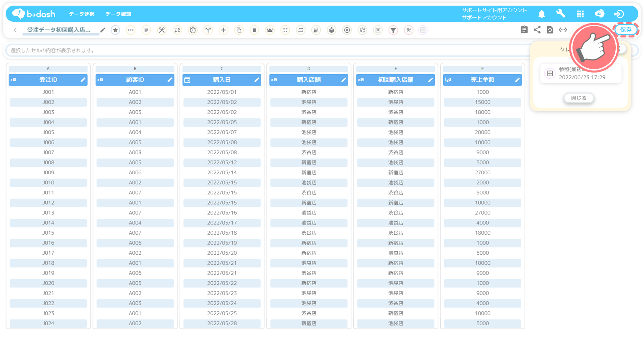Viewport: 644px width, 362px height.
Task: Edit the file name with pencil icon
Action: (x=103, y=30)
